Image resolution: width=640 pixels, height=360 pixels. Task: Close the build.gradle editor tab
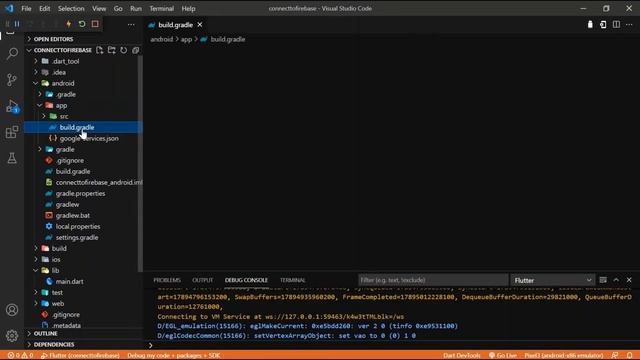tap(200, 25)
